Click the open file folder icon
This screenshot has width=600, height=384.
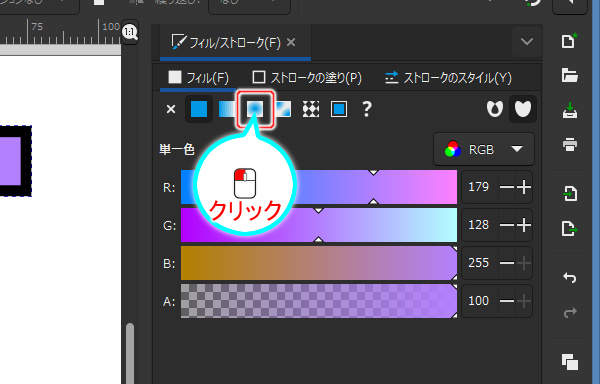[x=569, y=75]
